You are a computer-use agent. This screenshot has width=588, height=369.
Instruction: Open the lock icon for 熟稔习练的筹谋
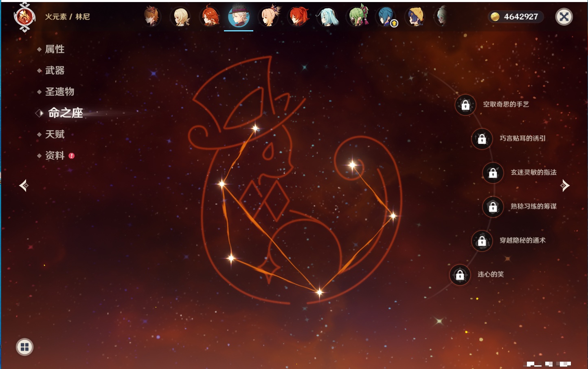click(x=493, y=207)
